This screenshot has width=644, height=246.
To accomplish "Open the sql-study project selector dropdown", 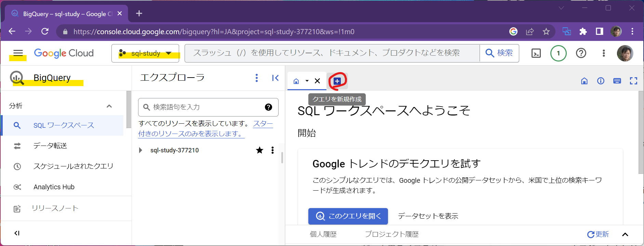I will pos(145,53).
